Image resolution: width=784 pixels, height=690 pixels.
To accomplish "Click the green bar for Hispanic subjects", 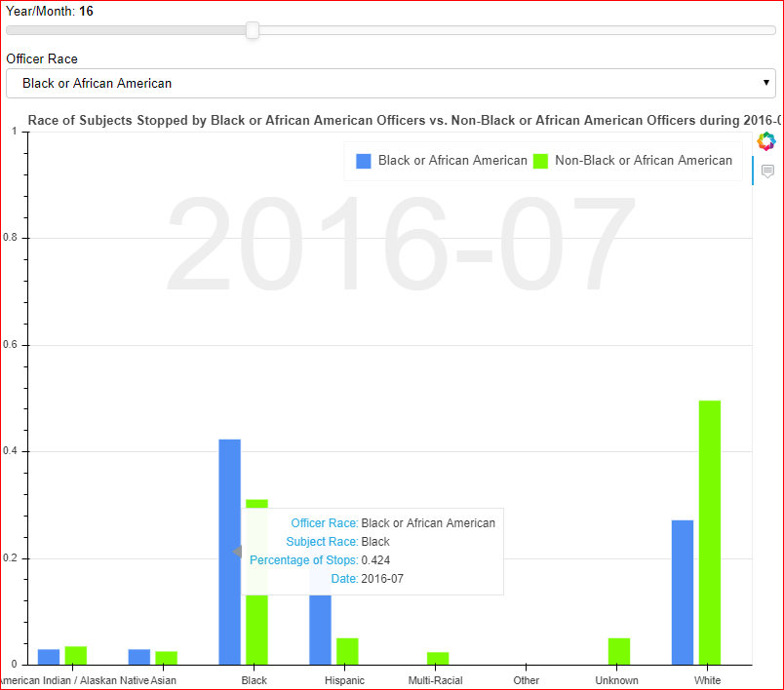I will (x=347, y=651).
